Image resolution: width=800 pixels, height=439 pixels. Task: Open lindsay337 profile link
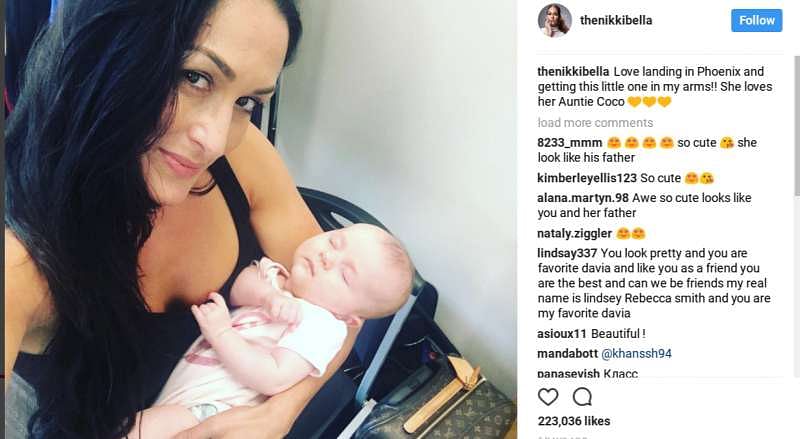tap(567, 253)
